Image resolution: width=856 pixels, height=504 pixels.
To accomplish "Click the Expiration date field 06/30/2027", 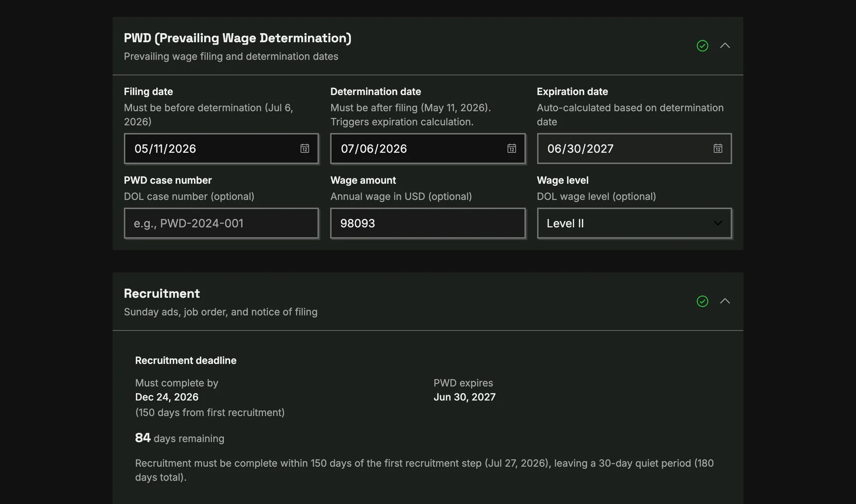I will click(634, 148).
